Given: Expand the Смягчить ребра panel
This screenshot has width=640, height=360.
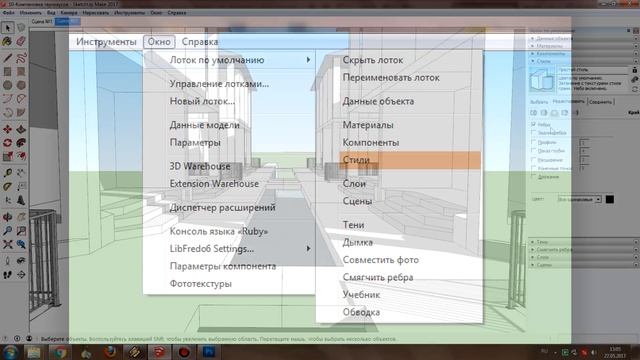Looking at the screenshot, I should [x=584, y=249].
